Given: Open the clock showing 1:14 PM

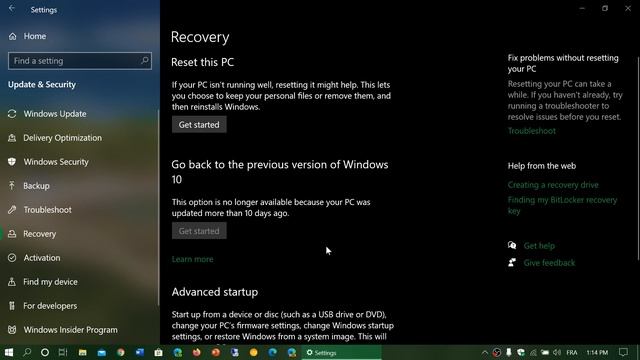Looking at the screenshot, I should click(x=597, y=352).
